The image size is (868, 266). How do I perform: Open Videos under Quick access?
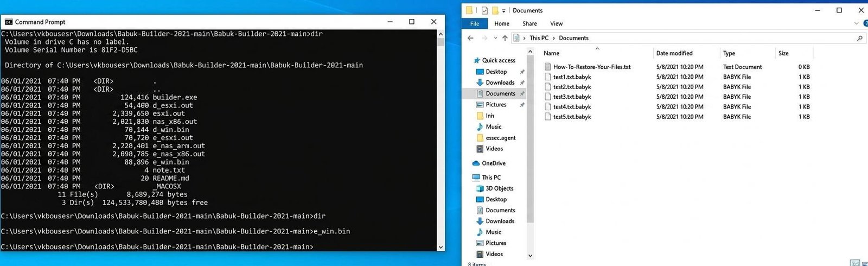[494, 149]
